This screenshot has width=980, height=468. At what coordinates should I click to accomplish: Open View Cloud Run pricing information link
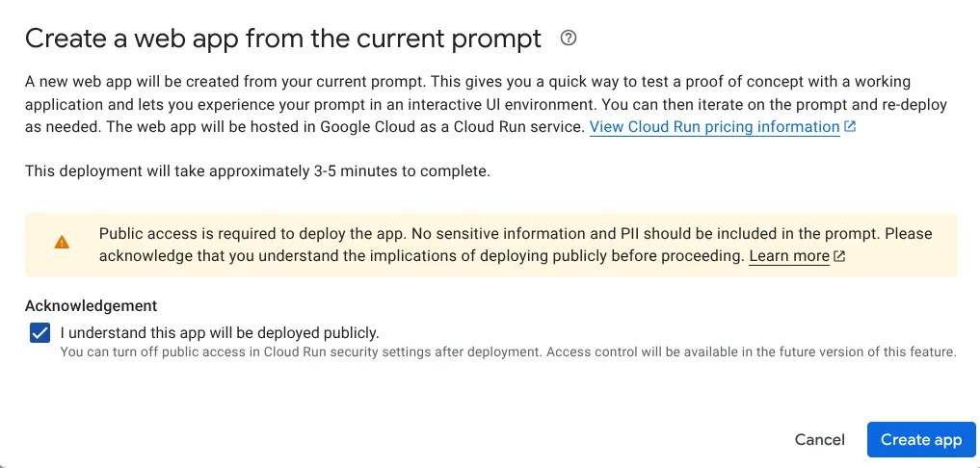714,127
